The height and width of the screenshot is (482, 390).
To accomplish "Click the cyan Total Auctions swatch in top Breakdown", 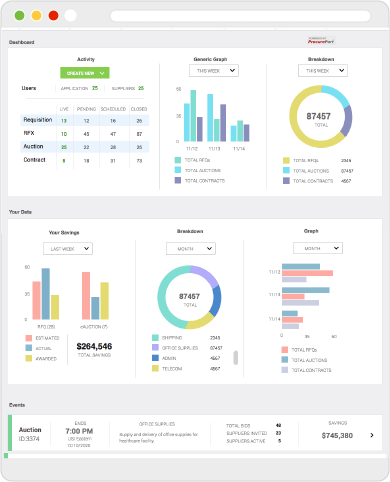I will click(x=286, y=170).
